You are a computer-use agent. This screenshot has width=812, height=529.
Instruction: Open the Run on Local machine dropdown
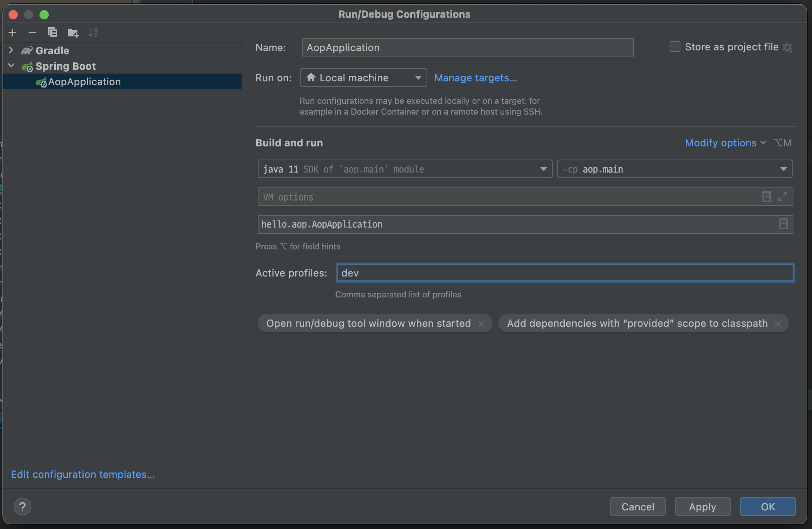point(363,78)
